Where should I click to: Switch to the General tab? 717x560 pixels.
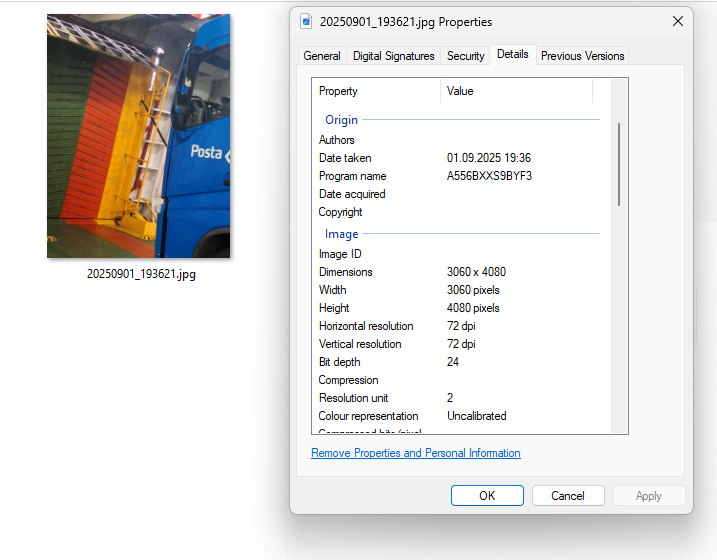pyautogui.click(x=322, y=56)
